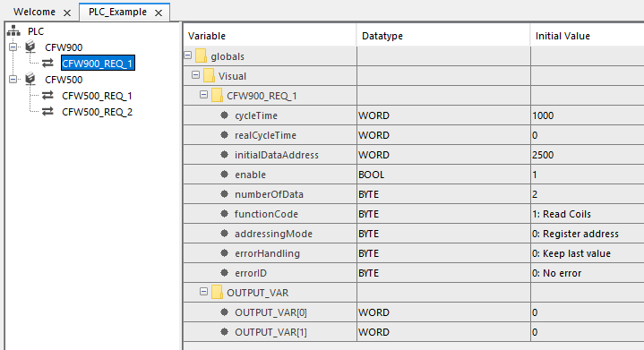Select CFW900 in the device tree
The width and height of the screenshot is (644, 350).
[64, 47]
